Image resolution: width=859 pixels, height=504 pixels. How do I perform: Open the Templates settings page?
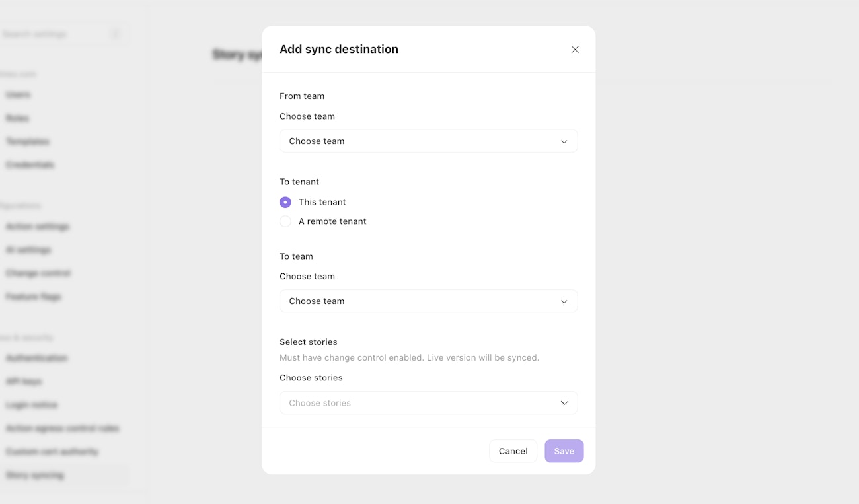[28, 141]
